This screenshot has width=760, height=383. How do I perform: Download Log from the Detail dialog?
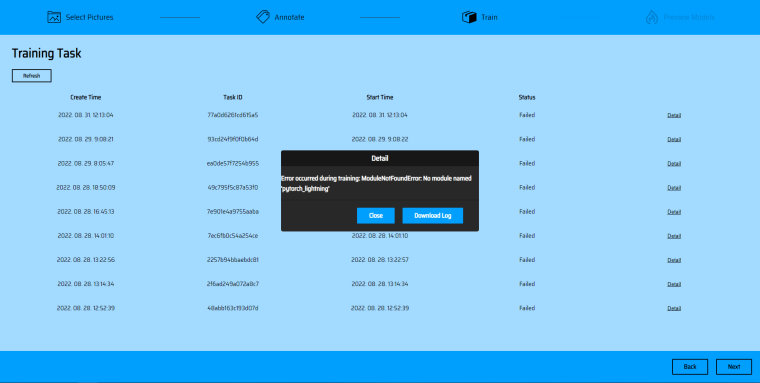tap(432, 216)
